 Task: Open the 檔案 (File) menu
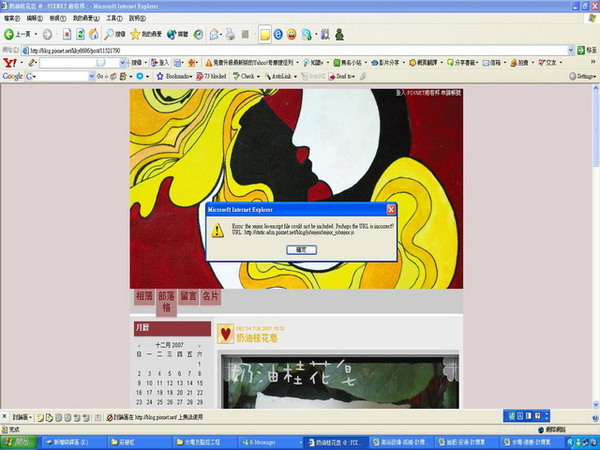click(12, 18)
